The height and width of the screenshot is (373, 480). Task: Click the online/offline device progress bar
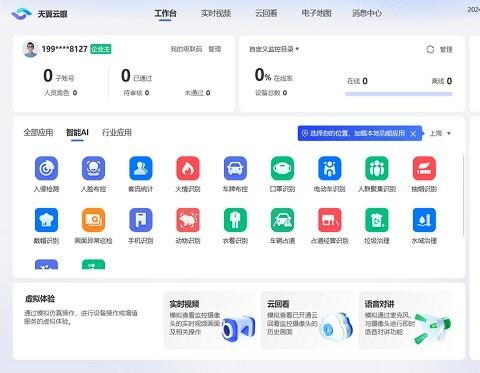tap(399, 94)
